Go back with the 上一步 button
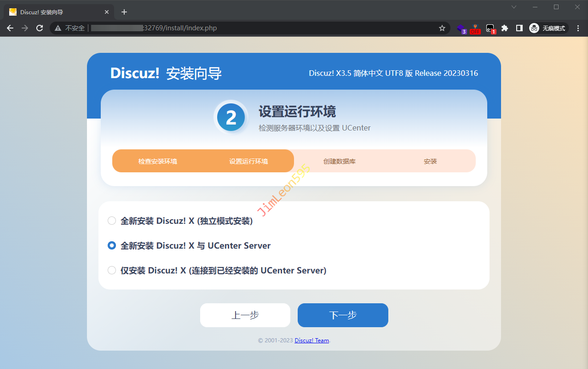This screenshot has width=588, height=369. click(x=245, y=315)
